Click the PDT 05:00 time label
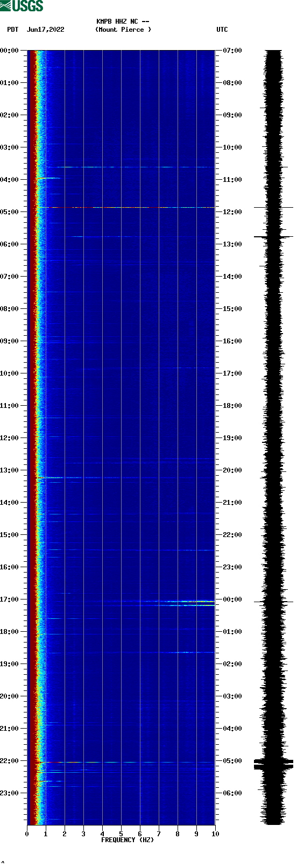 click(x=10, y=212)
